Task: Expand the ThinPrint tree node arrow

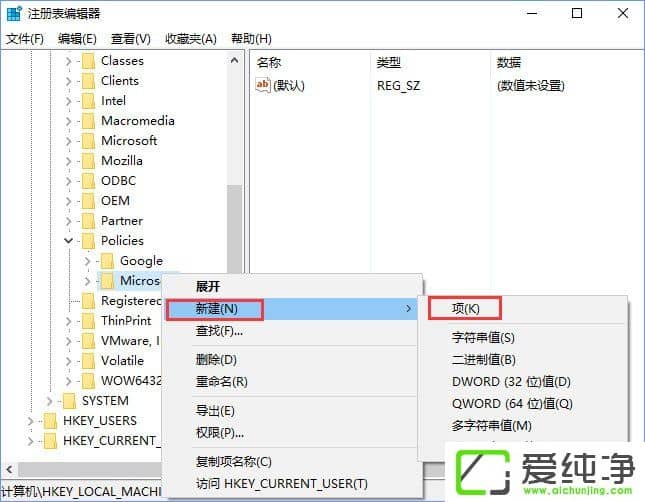Action: pyautogui.click(x=69, y=321)
